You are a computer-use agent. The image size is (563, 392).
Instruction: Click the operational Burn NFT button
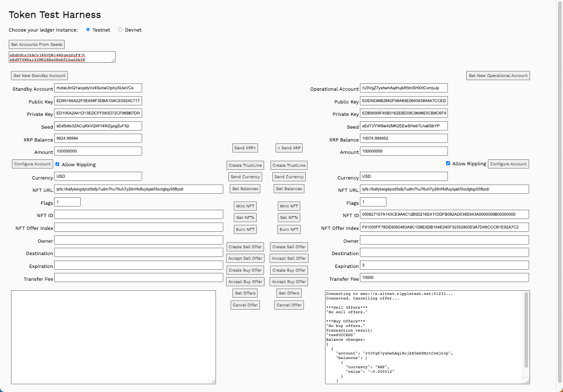[x=289, y=229]
